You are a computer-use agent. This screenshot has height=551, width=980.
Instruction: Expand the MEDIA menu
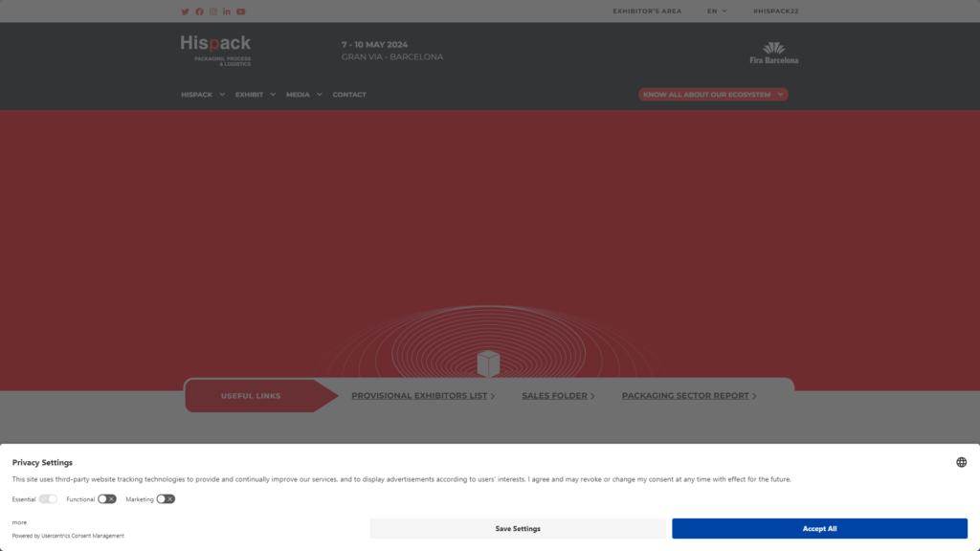[x=303, y=95]
